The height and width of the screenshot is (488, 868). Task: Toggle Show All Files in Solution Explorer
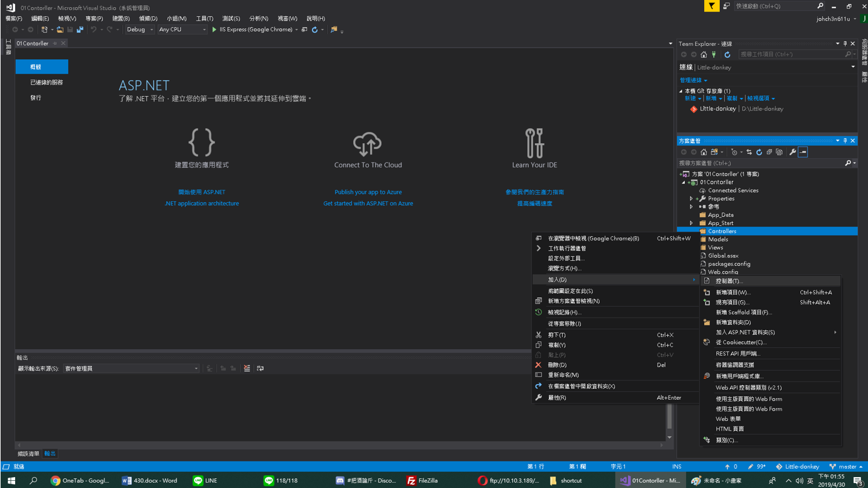click(779, 152)
